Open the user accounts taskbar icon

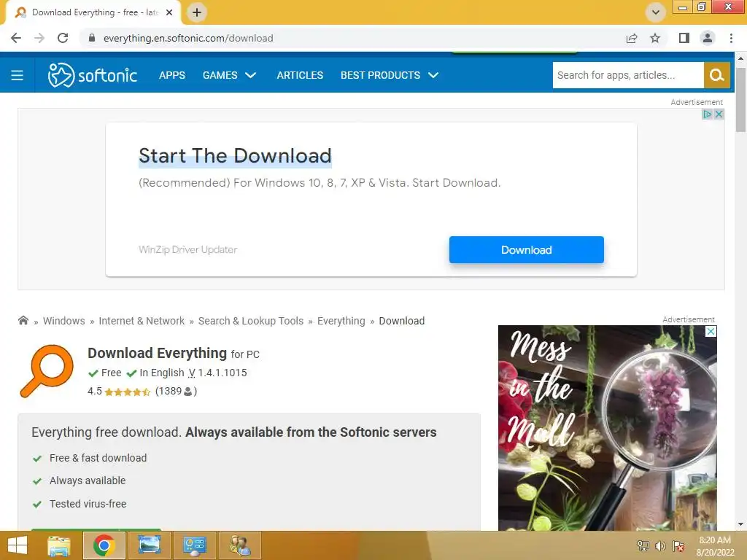point(239,545)
